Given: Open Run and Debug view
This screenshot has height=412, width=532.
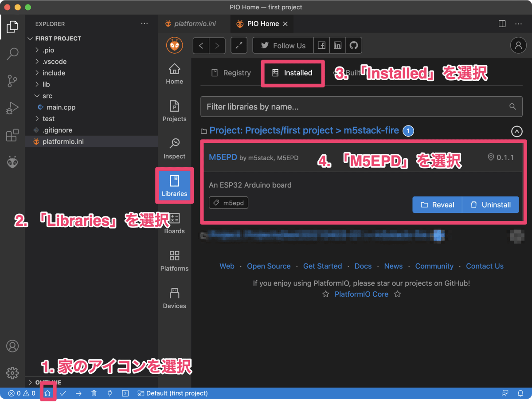Looking at the screenshot, I should coord(12,108).
